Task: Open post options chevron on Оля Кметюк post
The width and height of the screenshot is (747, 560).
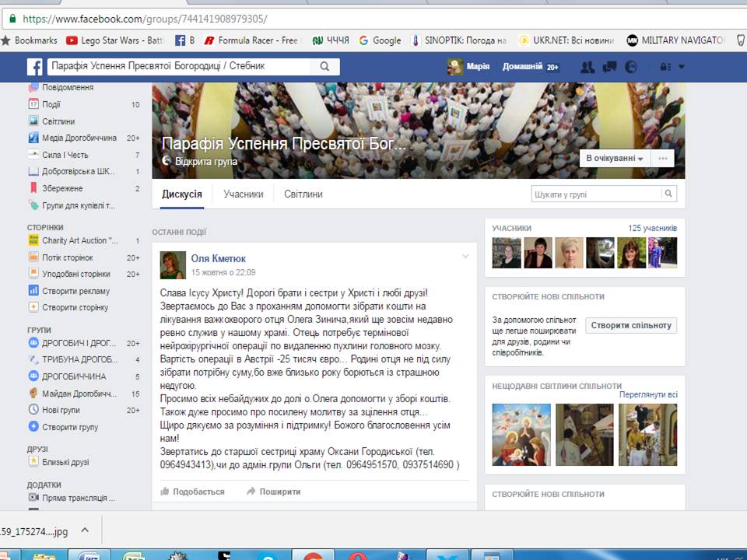Action: pos(465,257)
